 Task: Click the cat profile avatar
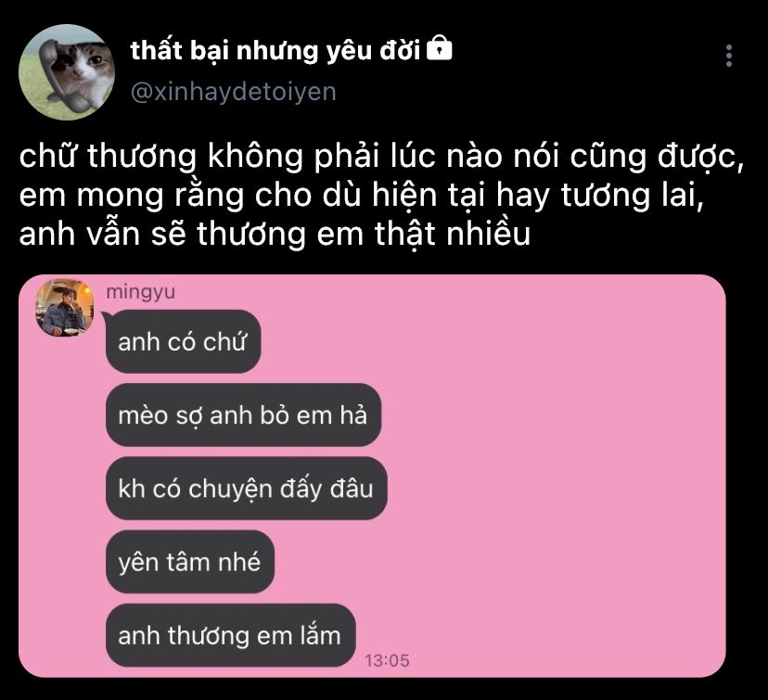pos(67,72)
